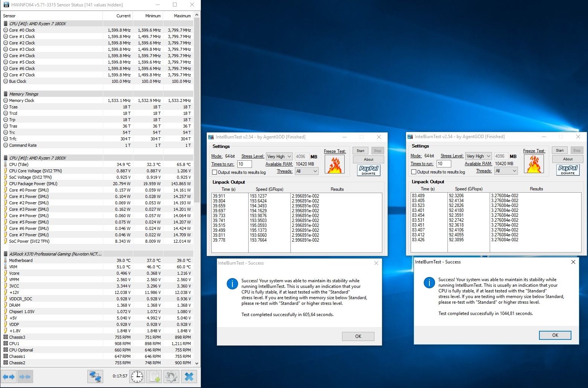
Task: Open Stress Level dropdown in right IntelBurnTest
Action: (478, 156)
